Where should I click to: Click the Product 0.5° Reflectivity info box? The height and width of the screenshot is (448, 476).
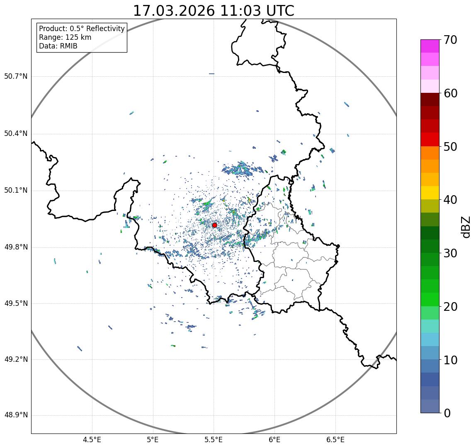(82, 37)
